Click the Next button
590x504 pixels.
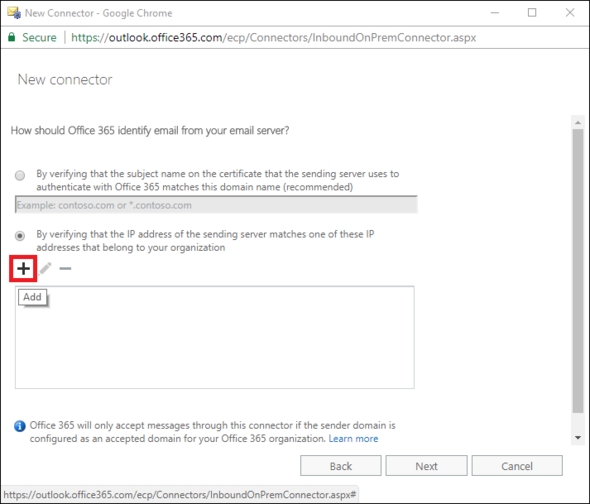(x=426, y=466)
